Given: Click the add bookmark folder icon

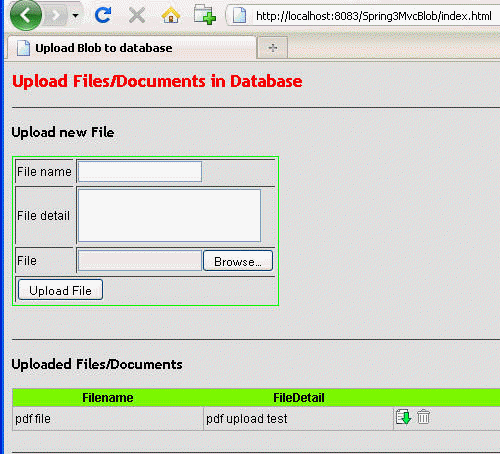Looking at the screenshot, I should pyautogui.click(x=204, y=15).
